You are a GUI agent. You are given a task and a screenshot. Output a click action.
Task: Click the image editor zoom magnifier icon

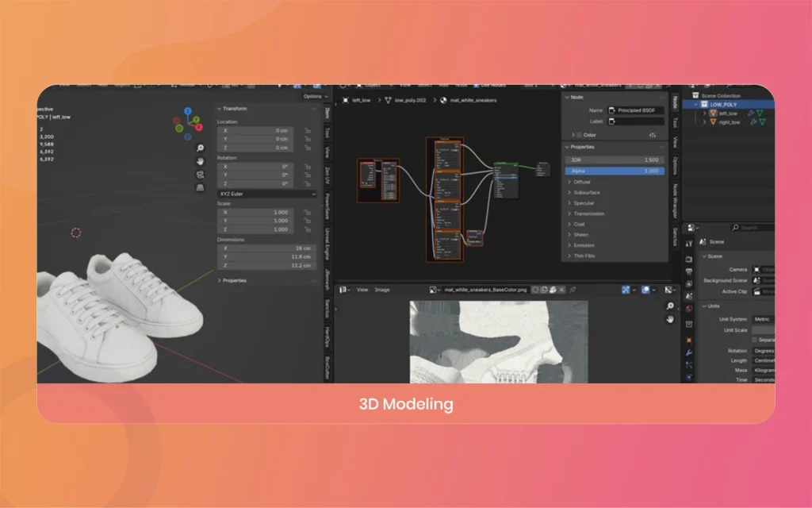pyautogui.click(x=670, y=306)
